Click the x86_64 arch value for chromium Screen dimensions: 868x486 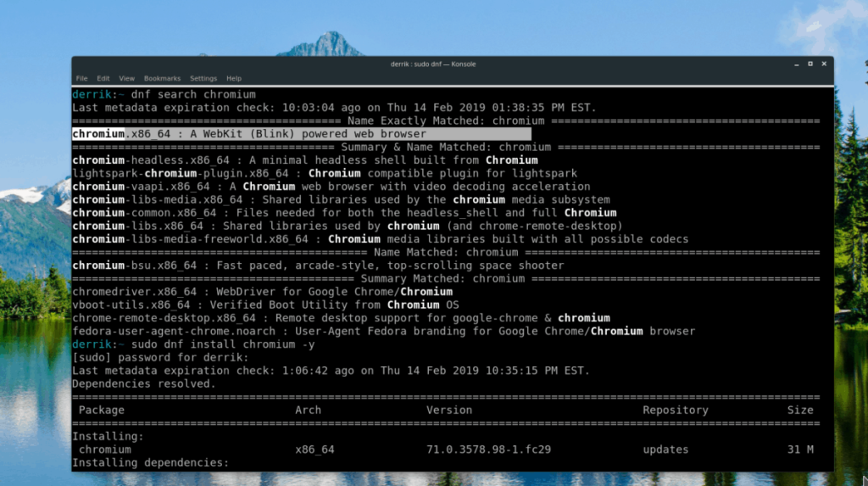tap(314, 450)
